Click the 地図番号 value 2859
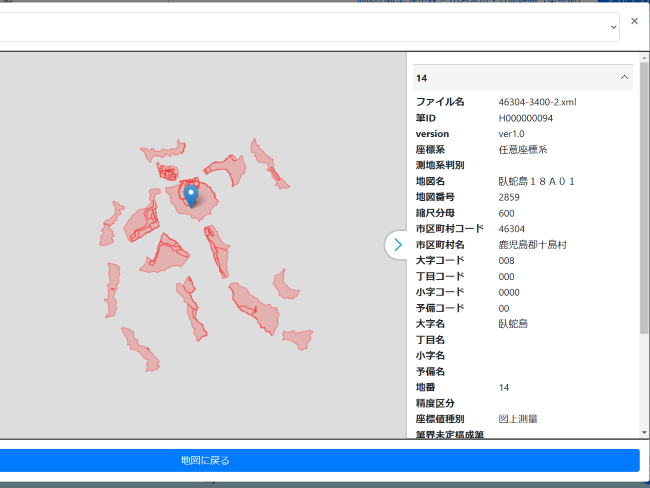The width and height of the screenshot is (650, 488). point(509,197)
